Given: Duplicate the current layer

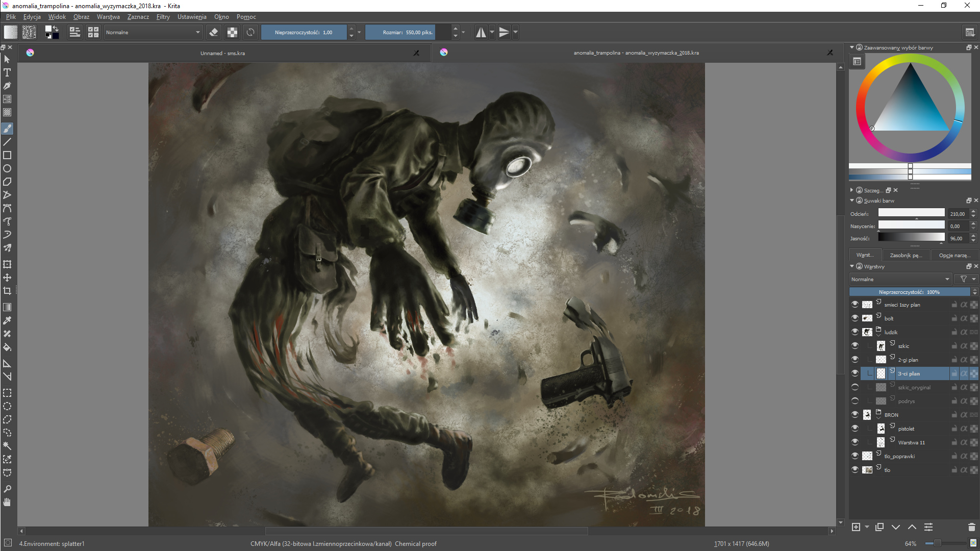Looking at the screenshot, I should click(x=880, y=527).
